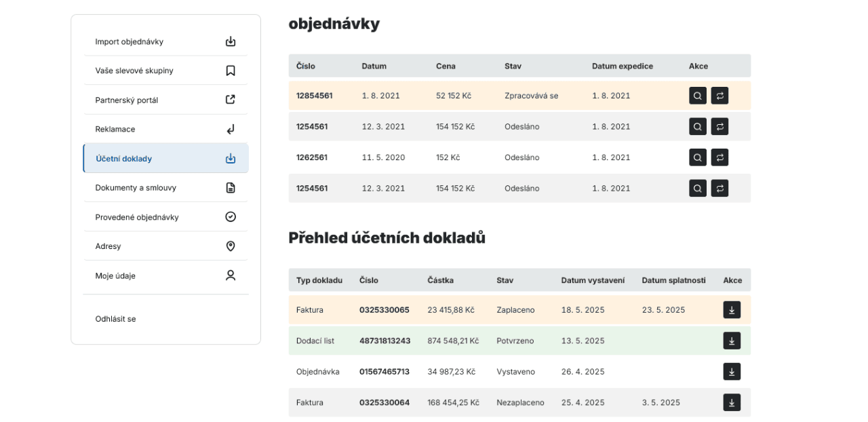Click Odhlásit se to log out
Screen dimensions: 868x422
click(116, 319)
